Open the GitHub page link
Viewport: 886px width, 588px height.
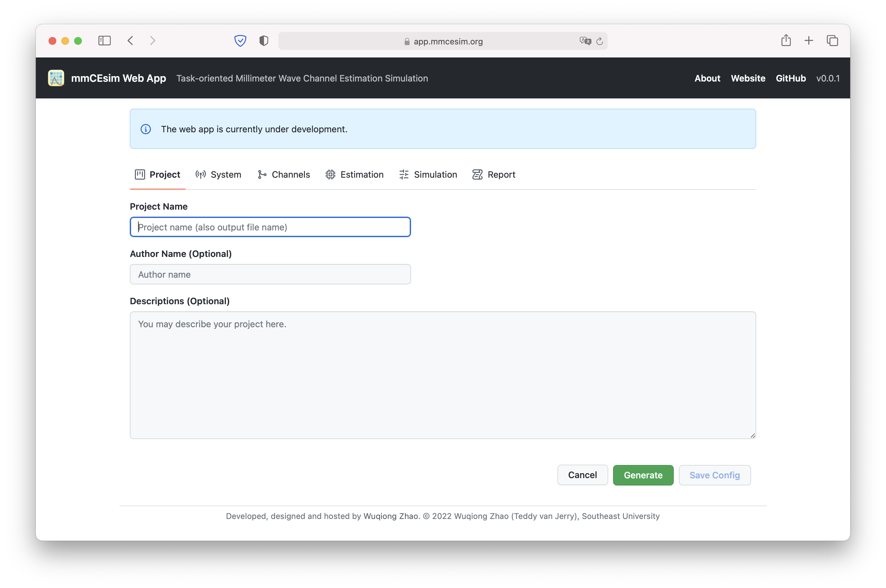(x=791, y=78)
